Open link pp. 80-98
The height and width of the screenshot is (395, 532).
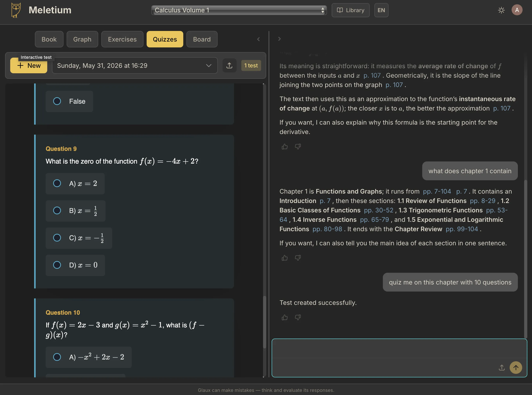coord(327,229)
